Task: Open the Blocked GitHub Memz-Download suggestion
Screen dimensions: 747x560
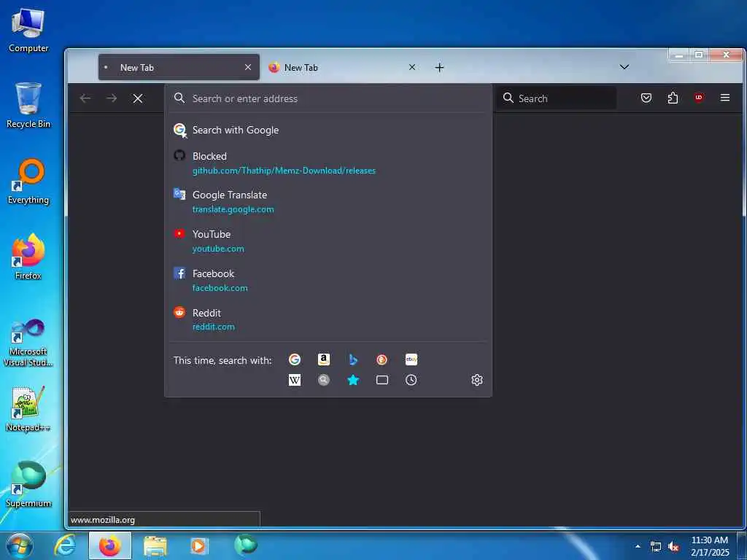Action: point(328,163)
